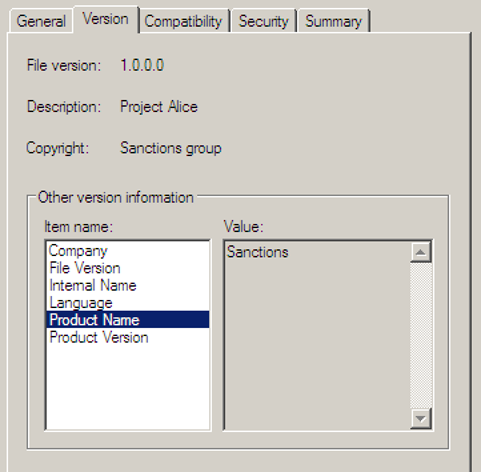The height and width of the screenshot is (472, 481).
Task: Click empty area of item name listbox
Action: [x=128, y=387]
